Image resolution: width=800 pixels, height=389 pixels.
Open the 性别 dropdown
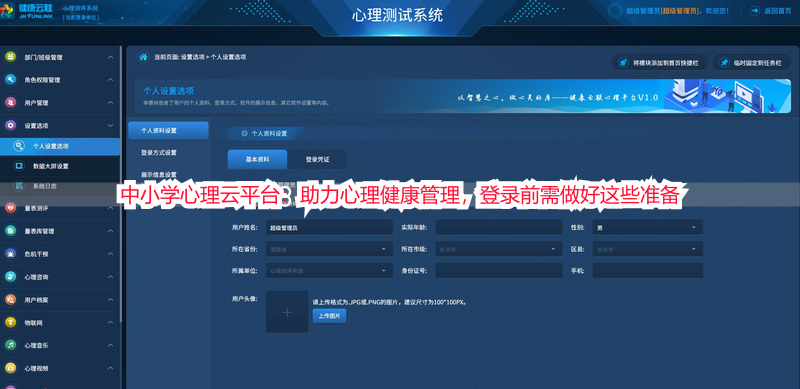point(647,227)
